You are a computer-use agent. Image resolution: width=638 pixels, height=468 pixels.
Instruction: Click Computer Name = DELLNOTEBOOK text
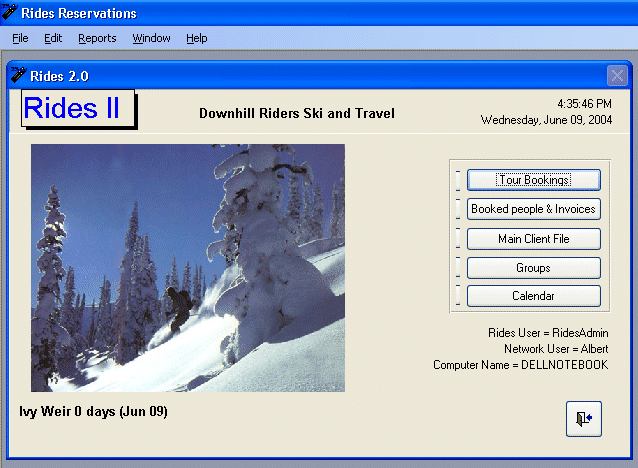[x=521, y=365]
